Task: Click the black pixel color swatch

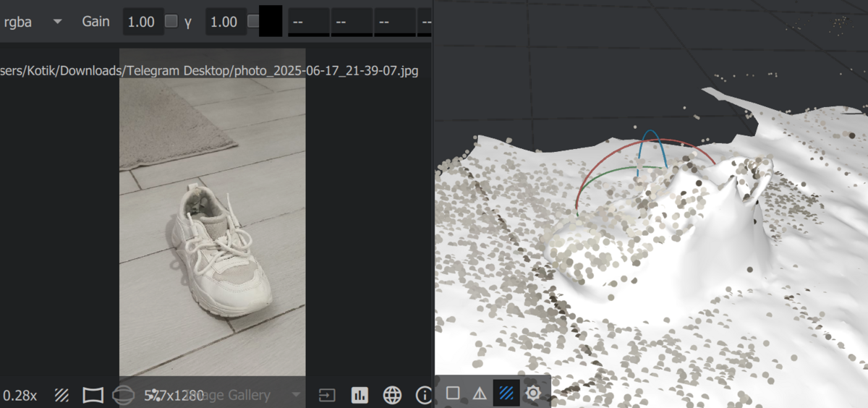Action: [x=271, y=22]
